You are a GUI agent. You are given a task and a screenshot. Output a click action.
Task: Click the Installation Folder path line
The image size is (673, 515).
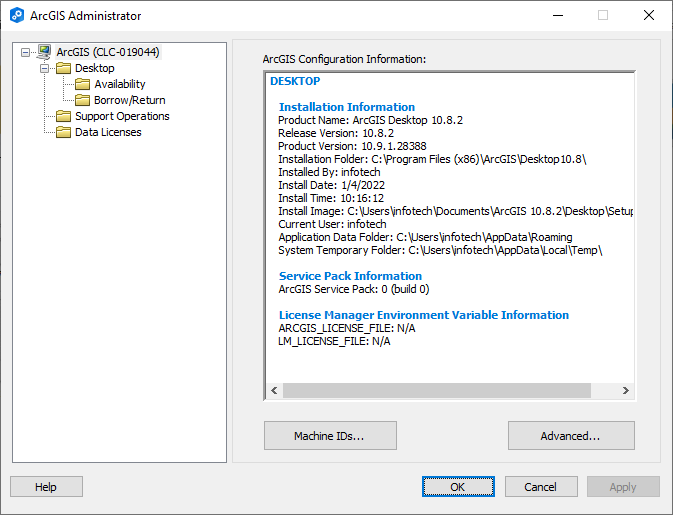click(432, 159)
